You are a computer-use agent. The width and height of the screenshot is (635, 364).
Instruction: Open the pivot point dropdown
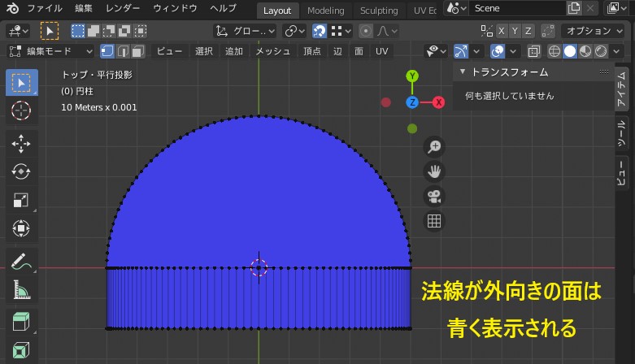pyautogui.click(x=294, y=31)
